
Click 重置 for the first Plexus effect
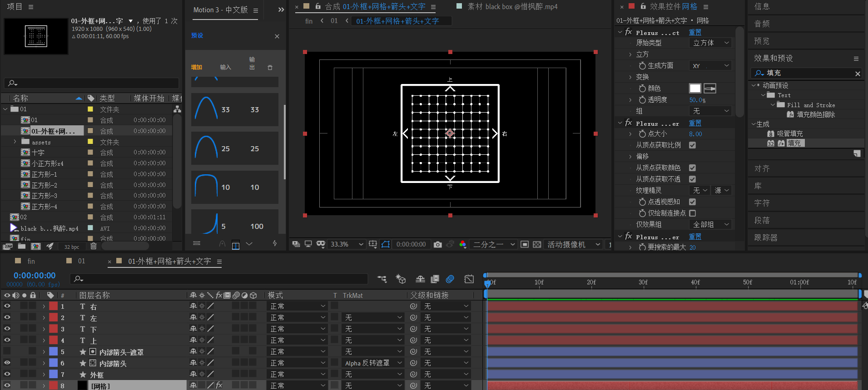695,32
